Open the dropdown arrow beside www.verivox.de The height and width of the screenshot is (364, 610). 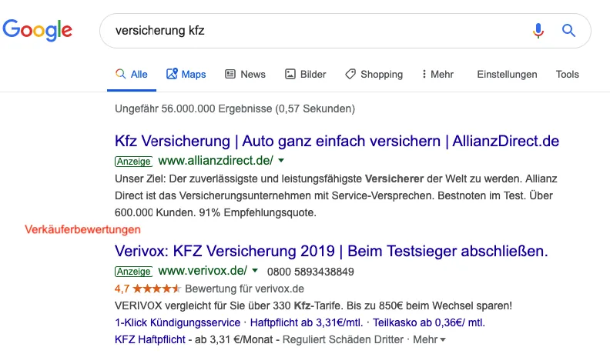click(255, 271)
